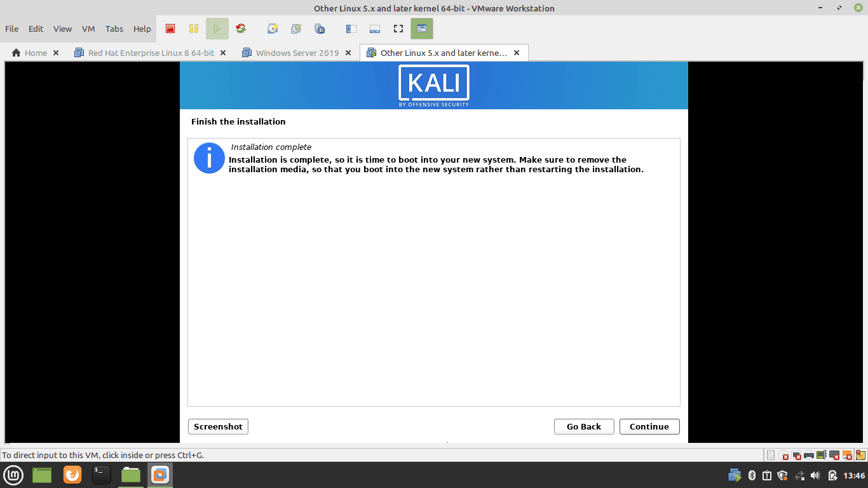Click the green power-on play icon
The height and width of the screenshot is (488, 868).
click(x=217, y=29)
